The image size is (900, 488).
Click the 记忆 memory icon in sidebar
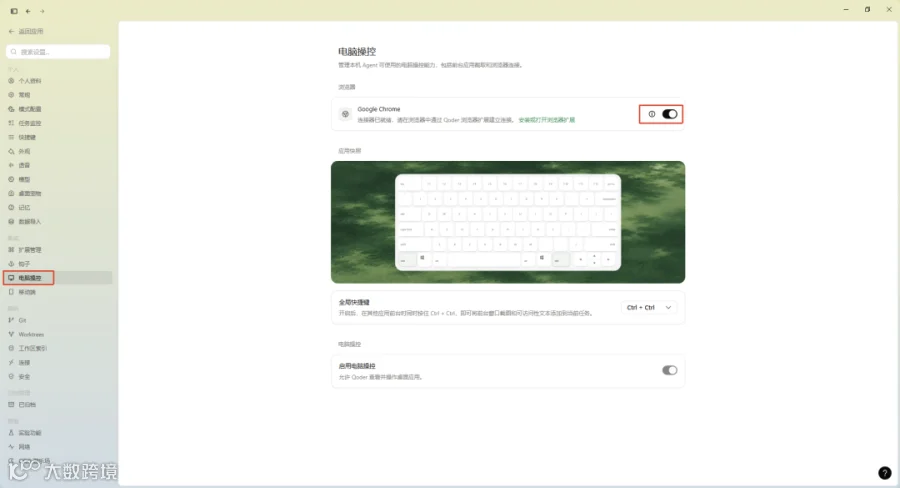11,207
